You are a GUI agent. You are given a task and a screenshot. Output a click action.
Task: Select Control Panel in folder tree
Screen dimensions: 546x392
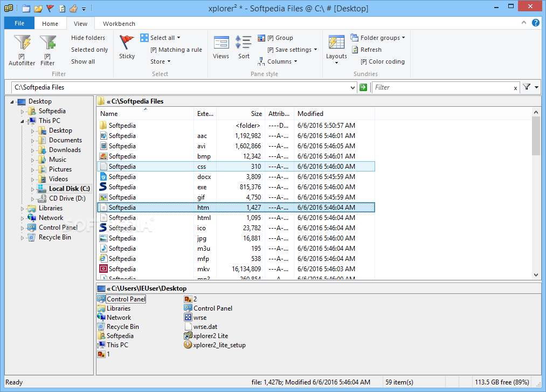tap(58, 228)
